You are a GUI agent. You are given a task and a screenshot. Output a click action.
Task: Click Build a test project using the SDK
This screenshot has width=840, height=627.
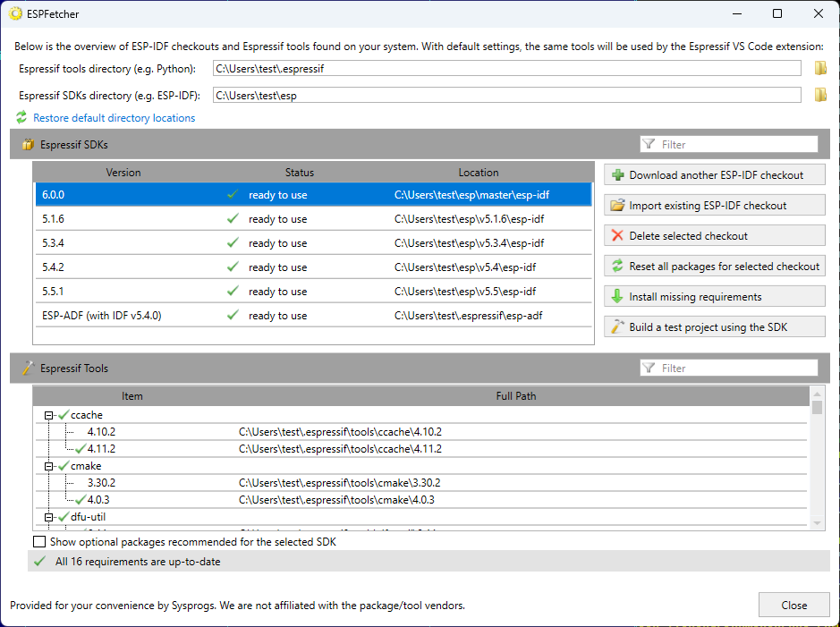click(715, 327)
